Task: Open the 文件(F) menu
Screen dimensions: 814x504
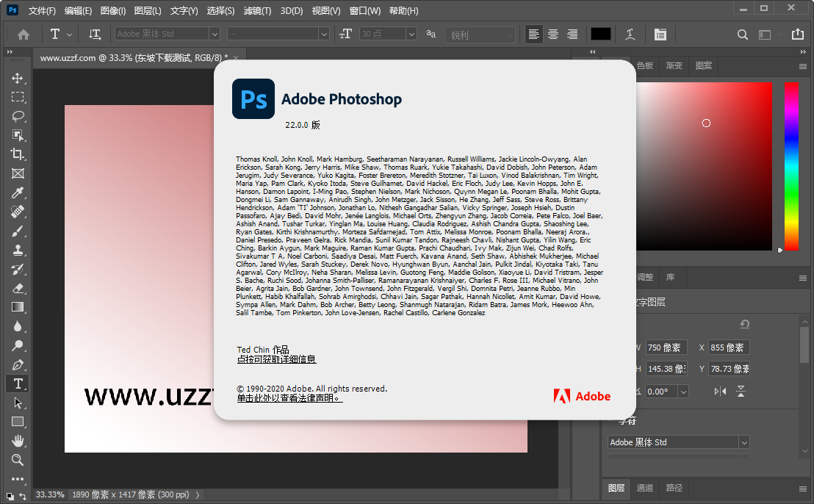Action: pyautogui.click(x=42, y=11)
